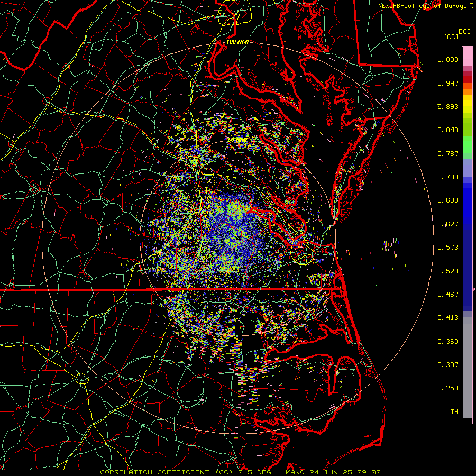Click the 0.467 scale value
Image resolution: width=476 pixels, height=476 pixels.
(x=448, y=295)
